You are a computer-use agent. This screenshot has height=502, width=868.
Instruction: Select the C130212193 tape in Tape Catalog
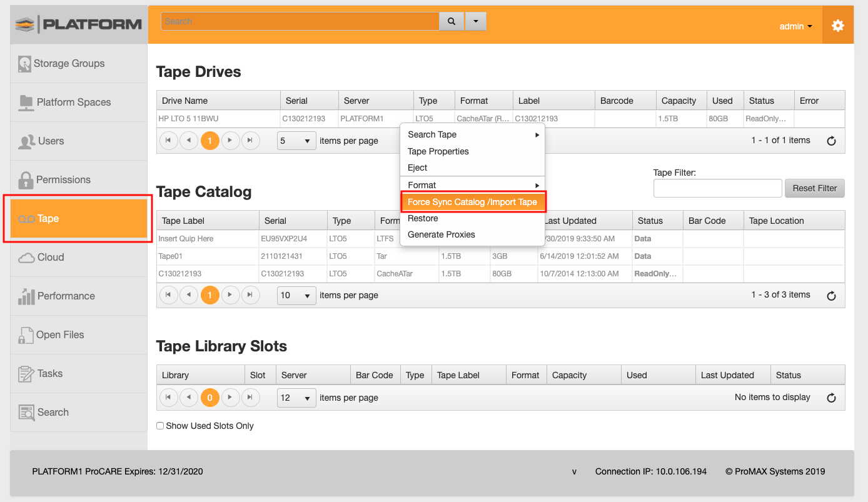coord(500,274)
